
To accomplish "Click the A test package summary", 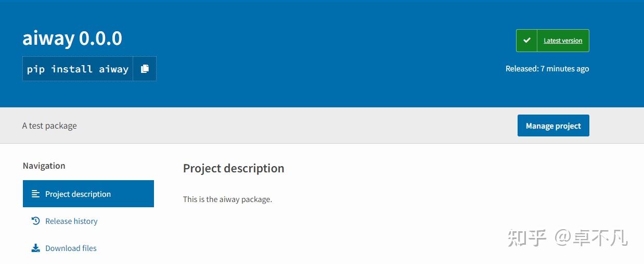I will tap(49, 125).
